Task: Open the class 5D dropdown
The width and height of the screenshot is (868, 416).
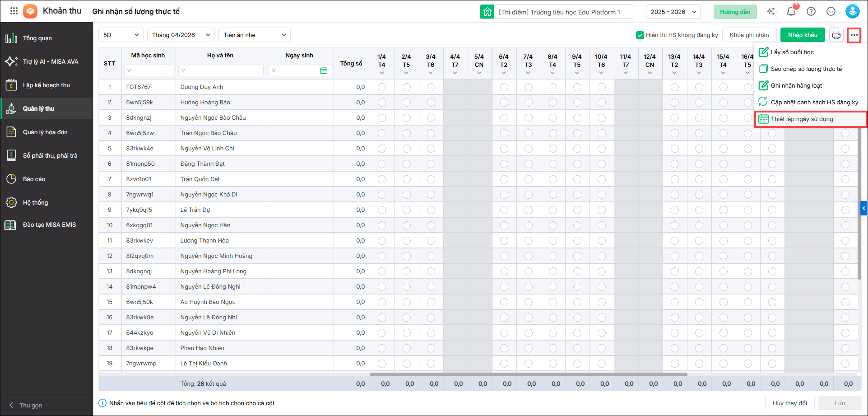Action: [x=121, y=35]
